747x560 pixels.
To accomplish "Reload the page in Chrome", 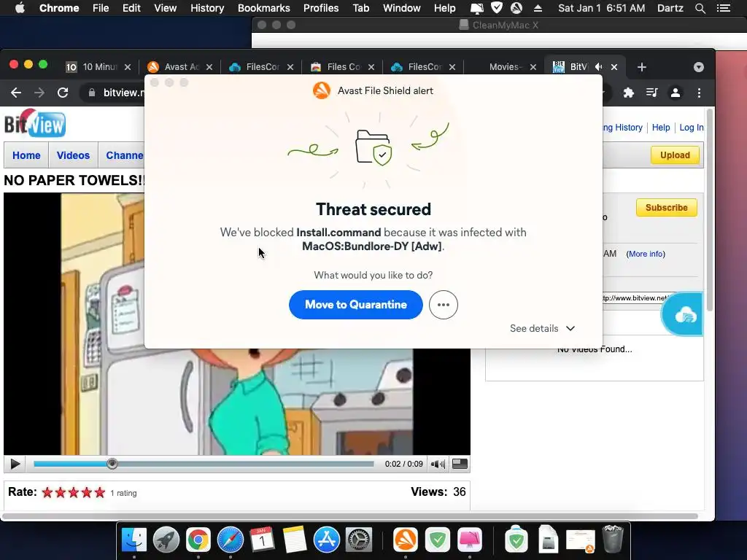I will 63,93.
